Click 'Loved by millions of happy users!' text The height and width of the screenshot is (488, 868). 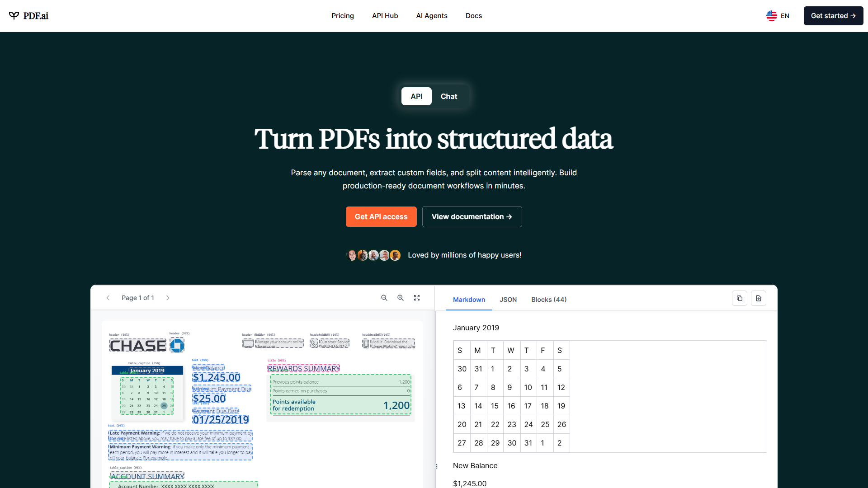point(465,255)
